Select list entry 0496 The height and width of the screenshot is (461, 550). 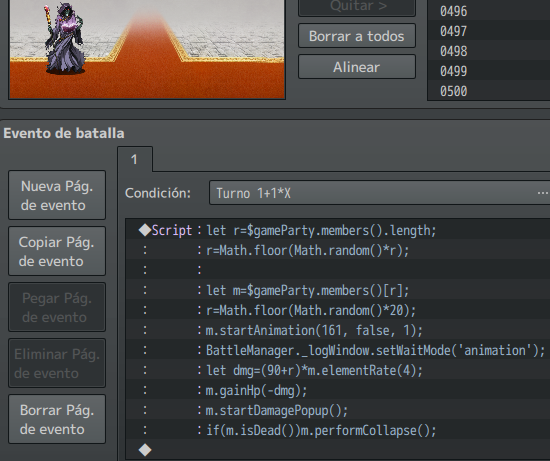click(489, 11)
